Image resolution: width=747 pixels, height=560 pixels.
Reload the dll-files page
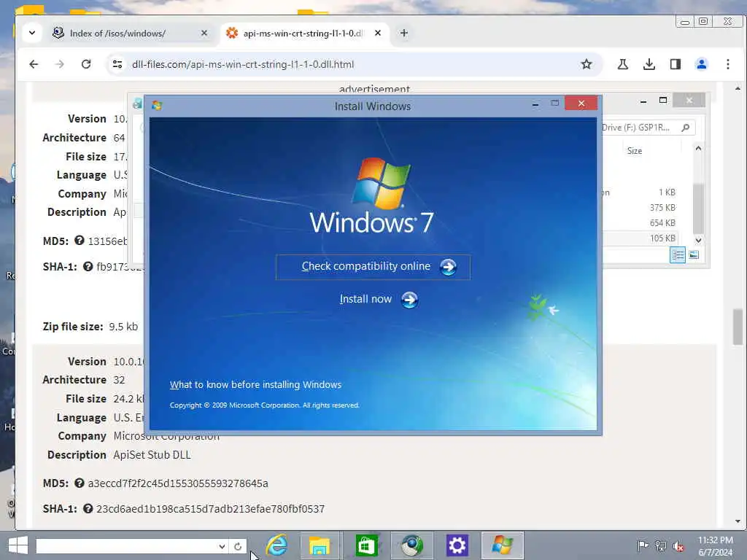86,64
